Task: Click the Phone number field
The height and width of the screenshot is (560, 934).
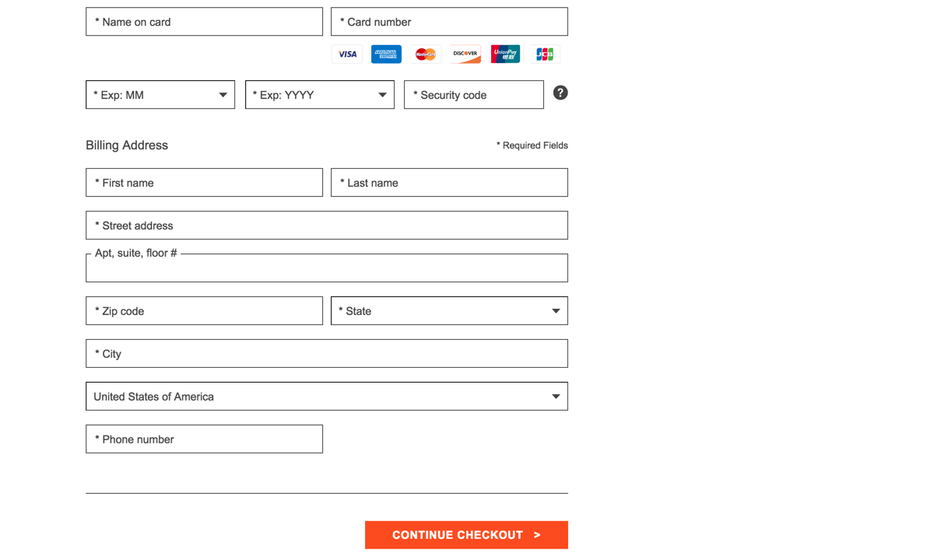Action: click(204, 439)
